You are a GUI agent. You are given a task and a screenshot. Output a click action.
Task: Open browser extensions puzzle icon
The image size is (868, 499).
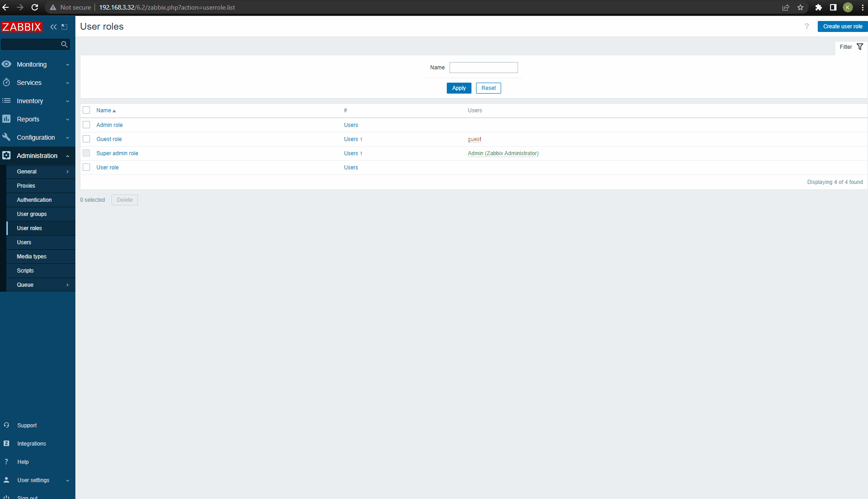pos(818,7)
